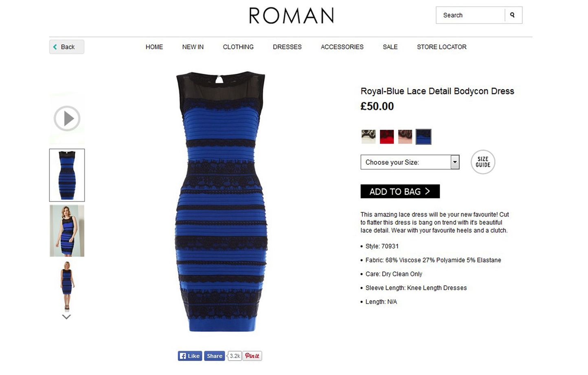The width and height of the screenshot is (588, 375).
Task: Play the product video thumbnail
Action: click(67, 119)
